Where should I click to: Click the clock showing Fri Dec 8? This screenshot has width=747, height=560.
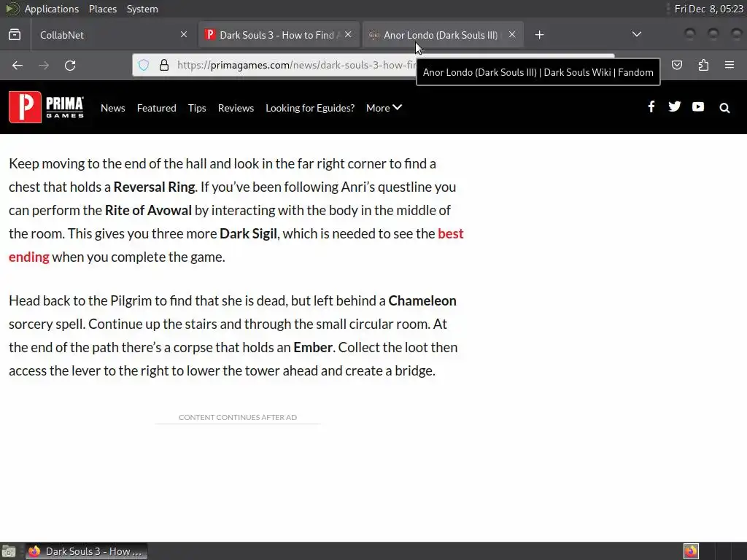(709, 9)
